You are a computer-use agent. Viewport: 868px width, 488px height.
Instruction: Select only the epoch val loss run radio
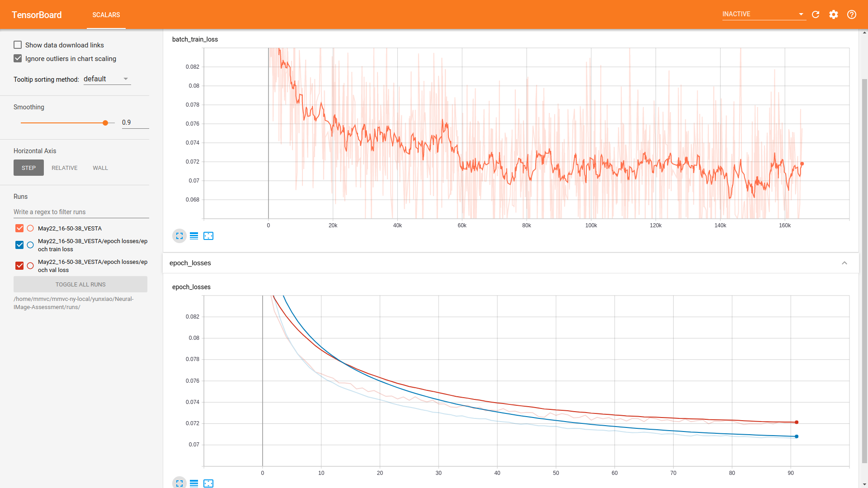(x=30, y=266)
